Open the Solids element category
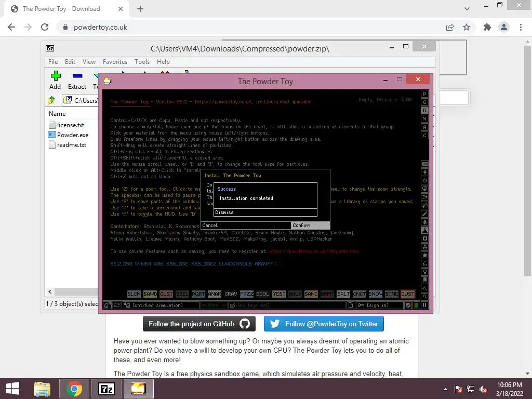Viewport: 532px width, 399px height. (424, 238)
